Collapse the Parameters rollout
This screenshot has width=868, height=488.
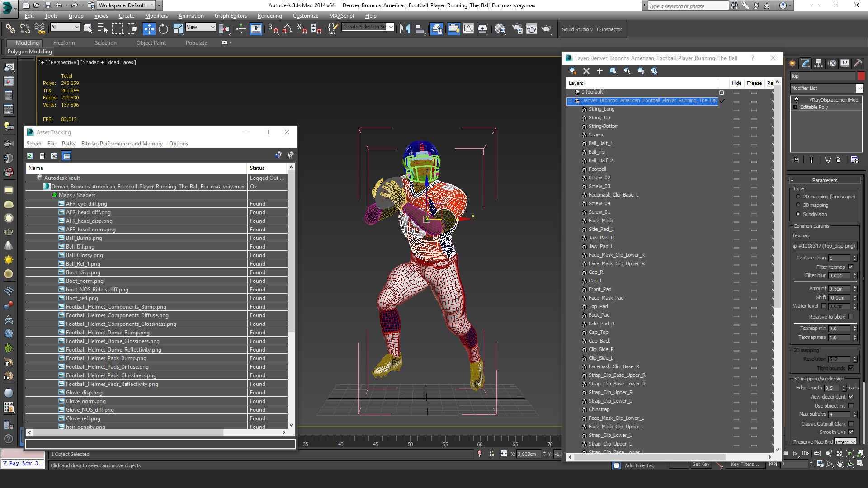point(825,180)
